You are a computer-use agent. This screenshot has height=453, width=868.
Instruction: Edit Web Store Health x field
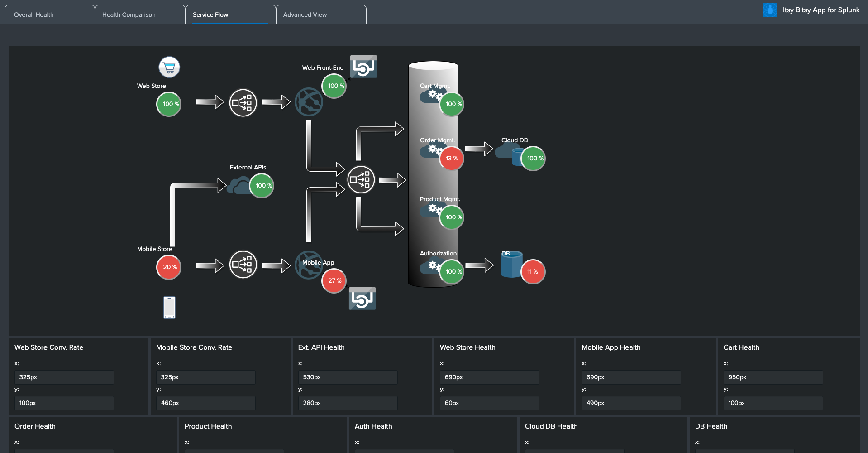tap(490, 377)
